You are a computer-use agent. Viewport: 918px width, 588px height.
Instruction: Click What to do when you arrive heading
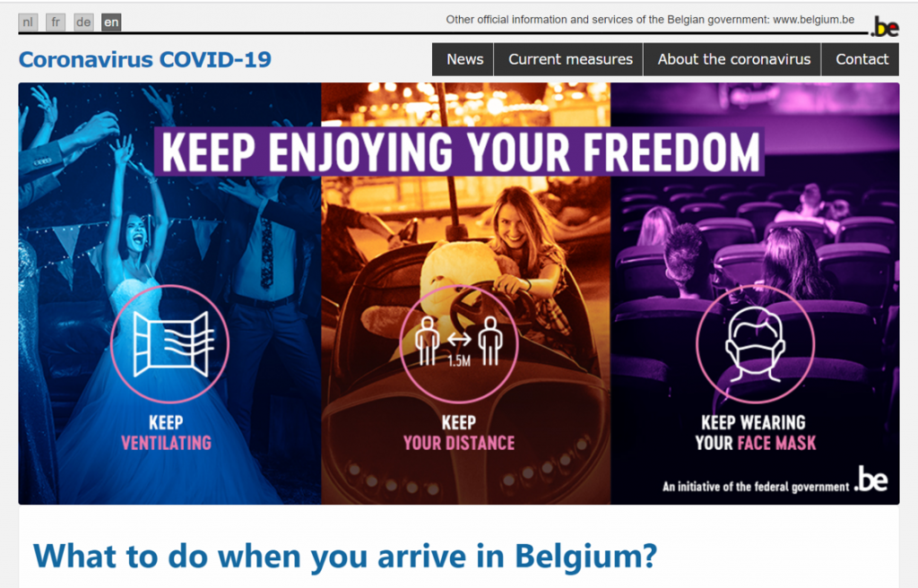[345, 556]
